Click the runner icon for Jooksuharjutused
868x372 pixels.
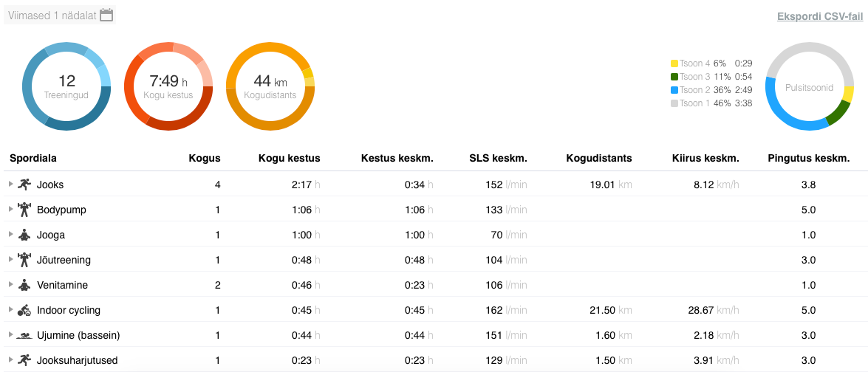coord(25,360)
